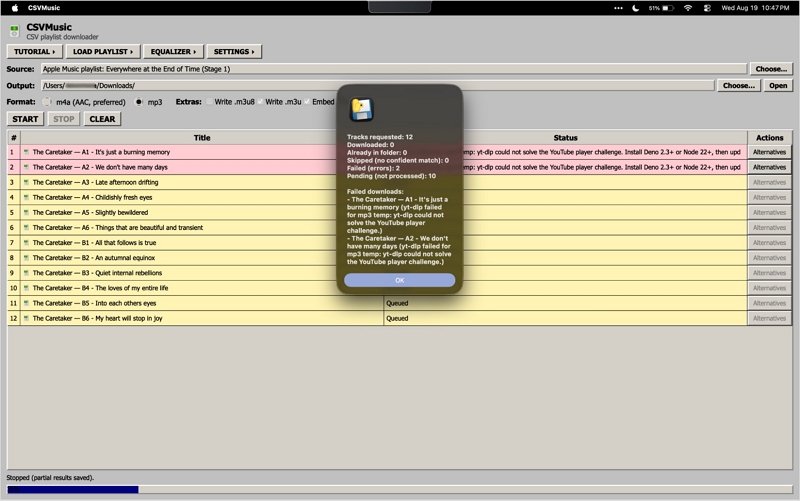Click "Pending (not processed): 10" in the dialog
Screen dimensions: 800x501
point(391,176)
